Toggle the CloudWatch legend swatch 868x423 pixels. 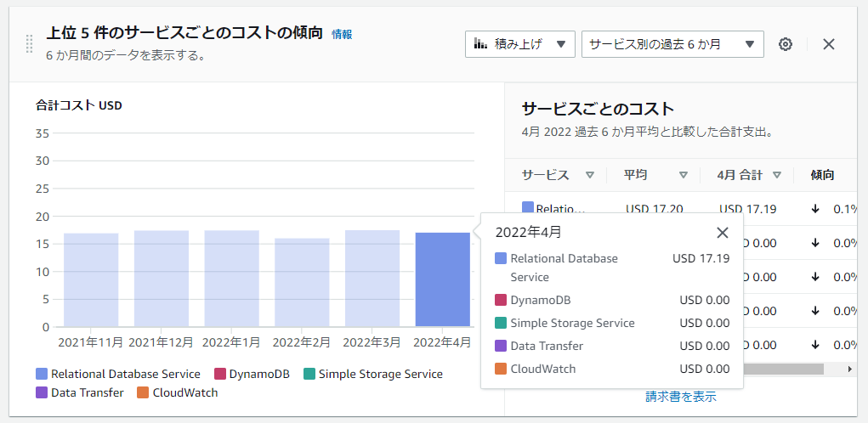point(143,392)
